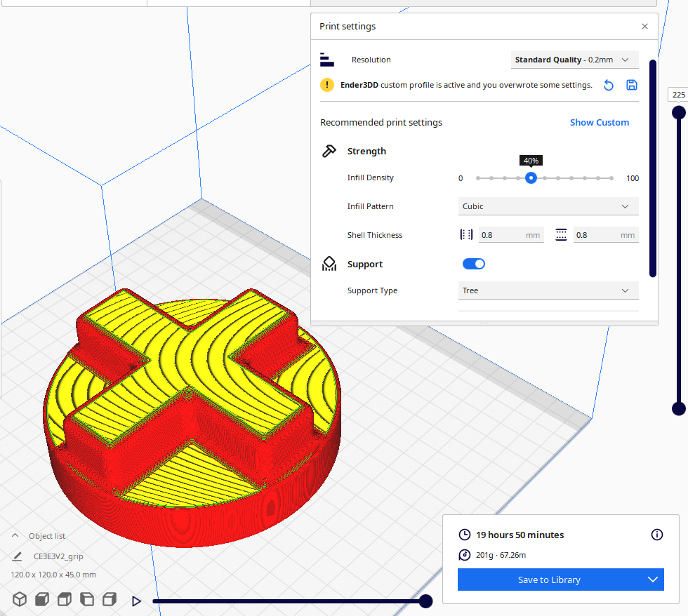Image resolution: width=688 pixels, height=616 pixels.
Task: Start the layer preview simulation playback
Action: pyautogui.click(x=136, y=601)
